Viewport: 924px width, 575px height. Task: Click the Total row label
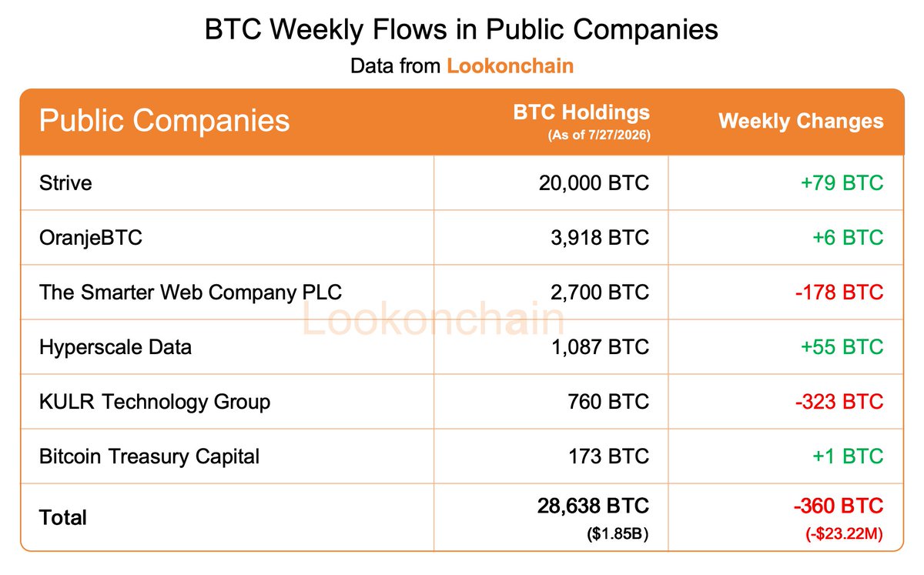coord(63,517)
